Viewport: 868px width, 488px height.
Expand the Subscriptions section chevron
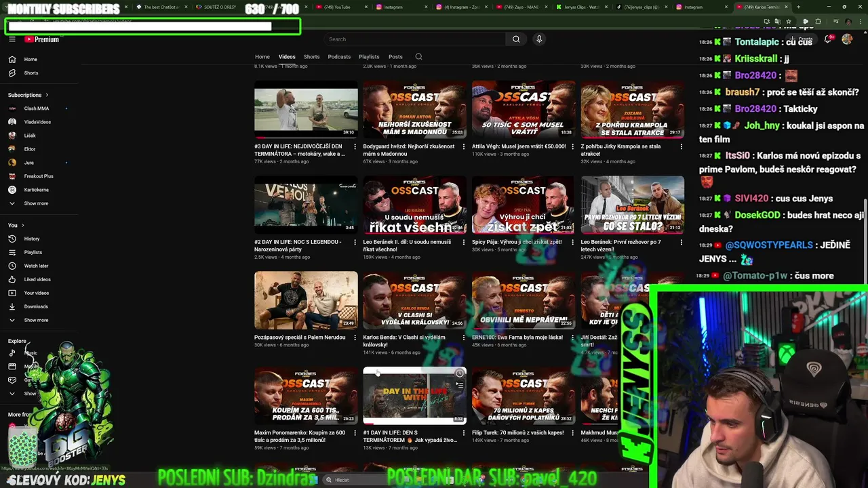[x=47, y=95]
